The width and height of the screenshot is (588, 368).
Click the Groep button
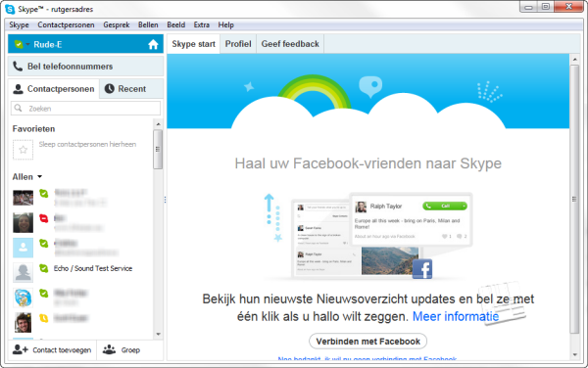(129, 350)
